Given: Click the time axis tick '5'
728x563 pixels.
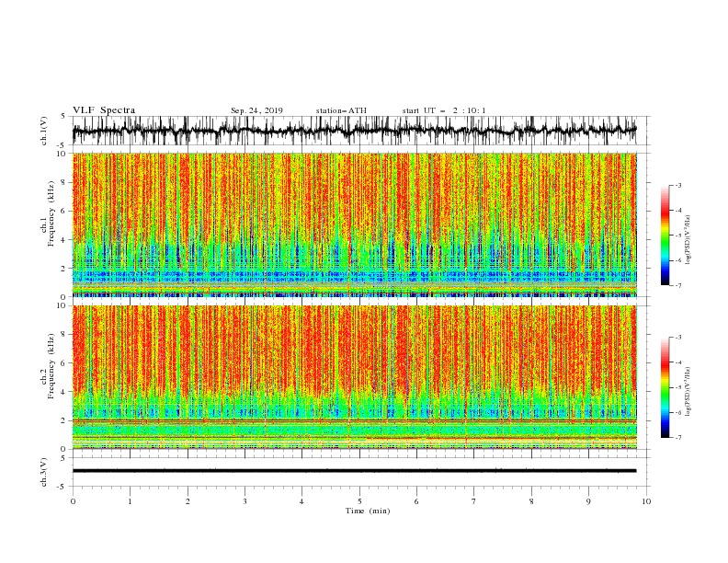Looking at the screenshot, I should coord(359,501).
